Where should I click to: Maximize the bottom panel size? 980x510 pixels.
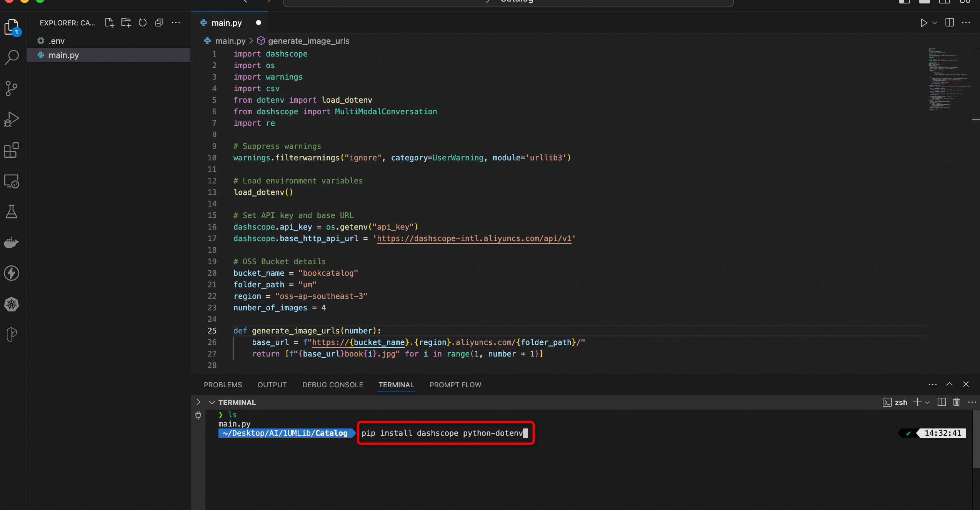tap(949, 384)
